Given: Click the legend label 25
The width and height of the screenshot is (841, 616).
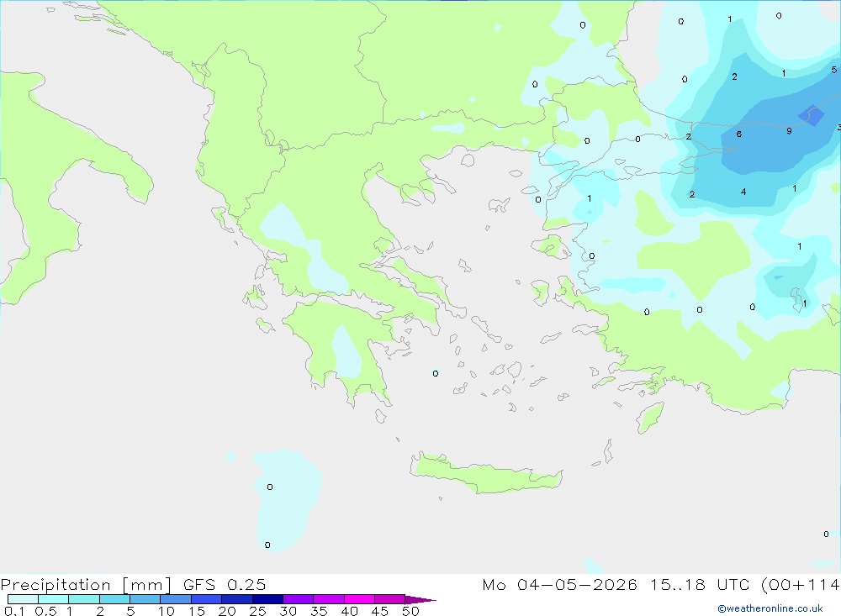Looking at the screenshot, I should (x=258, y=611).
